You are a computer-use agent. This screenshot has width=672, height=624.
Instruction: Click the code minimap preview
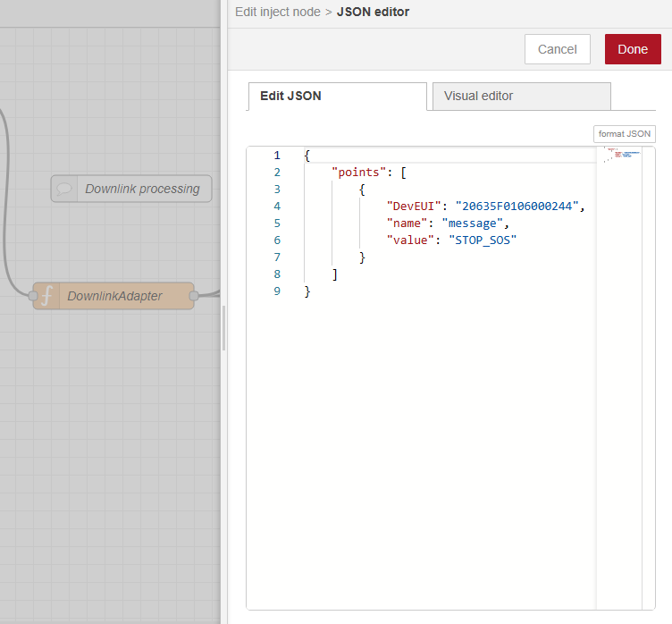point(618,156)
